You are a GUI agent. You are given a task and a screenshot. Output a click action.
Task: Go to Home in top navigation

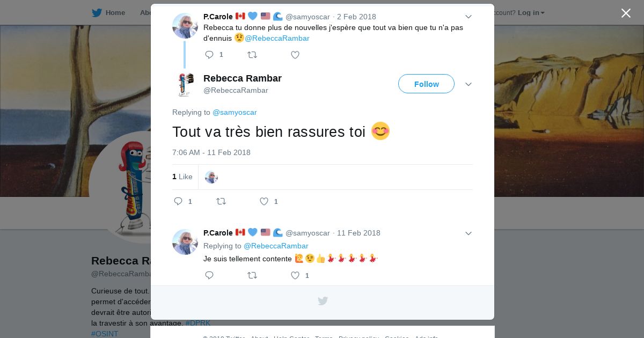click(115, 13)
